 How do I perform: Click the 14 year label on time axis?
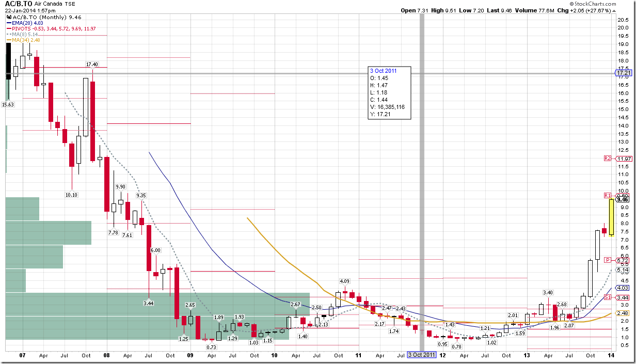(611, 355)
